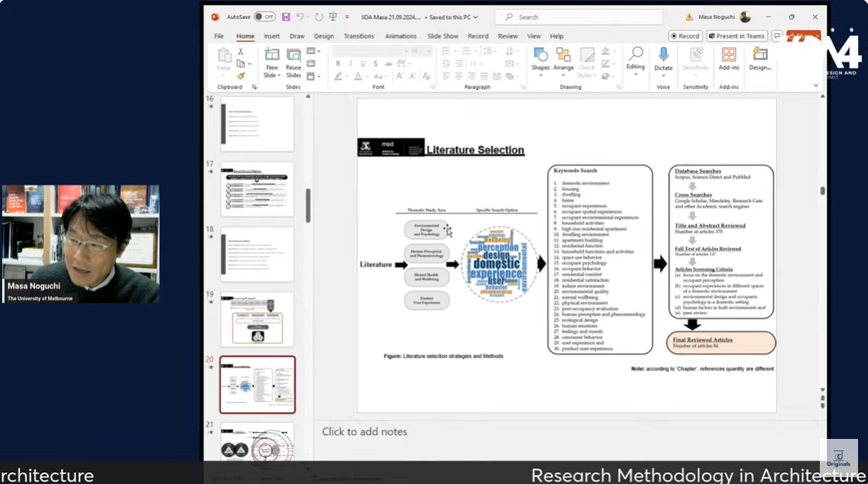The height and width of the screenshot is (484, 868).
Task: Switch to the Transitions tab
Action: click(358, 36)
